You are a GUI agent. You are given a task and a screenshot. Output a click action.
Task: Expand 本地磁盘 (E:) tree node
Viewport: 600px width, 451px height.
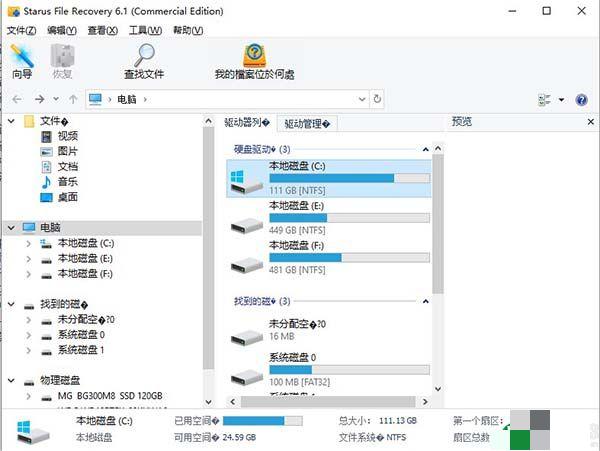(x=28, y=259)
